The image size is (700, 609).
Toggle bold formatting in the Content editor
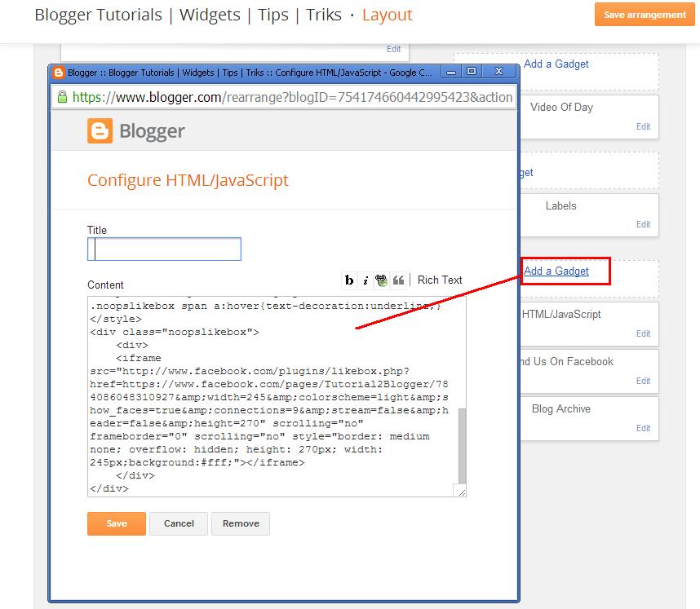click(x=349, y=280)
